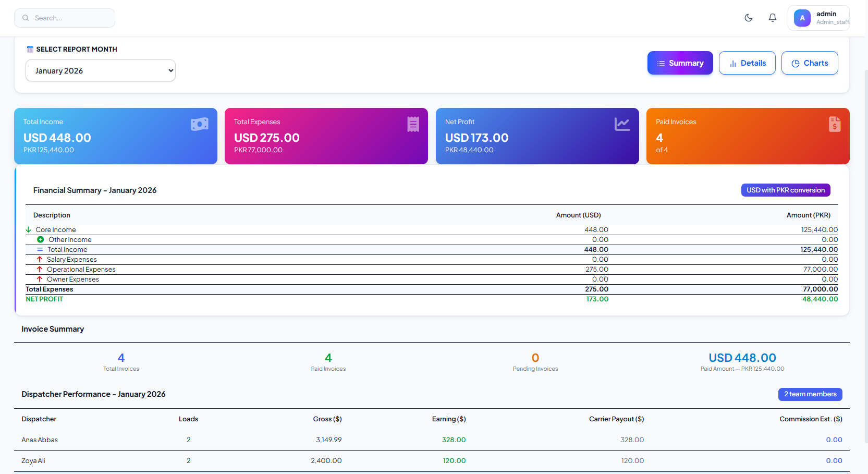Switch to the Charts view
This screenshot has width=868, height=474.
coord(810,63)
